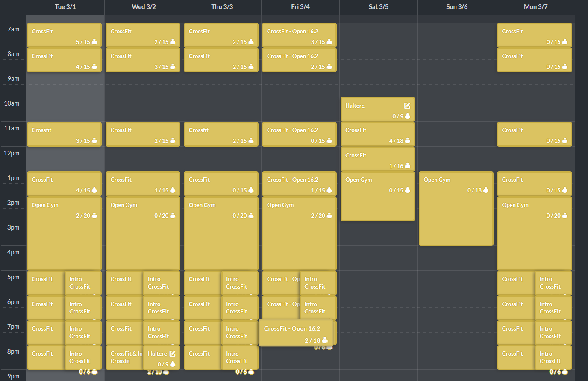Click attendee icon on Saturday 11am CrossFit

pos(407,141)
